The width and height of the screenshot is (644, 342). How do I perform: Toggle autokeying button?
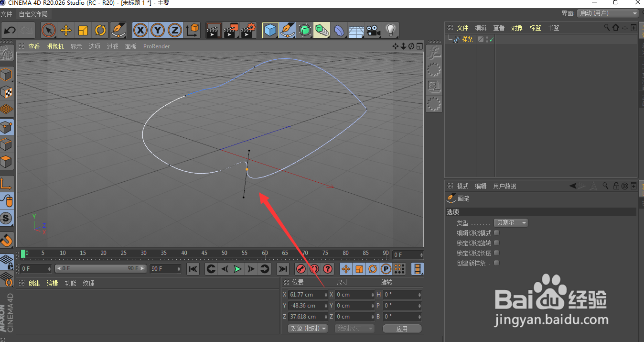(x=314, y=269)
